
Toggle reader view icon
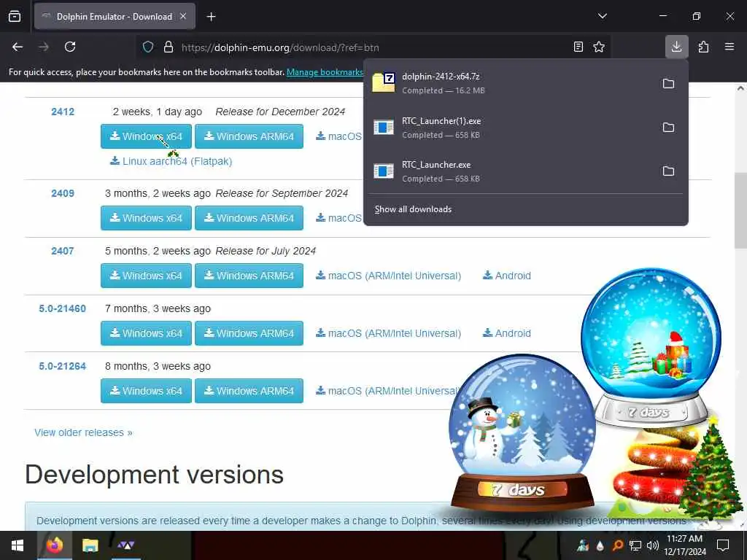coord(578,47)
